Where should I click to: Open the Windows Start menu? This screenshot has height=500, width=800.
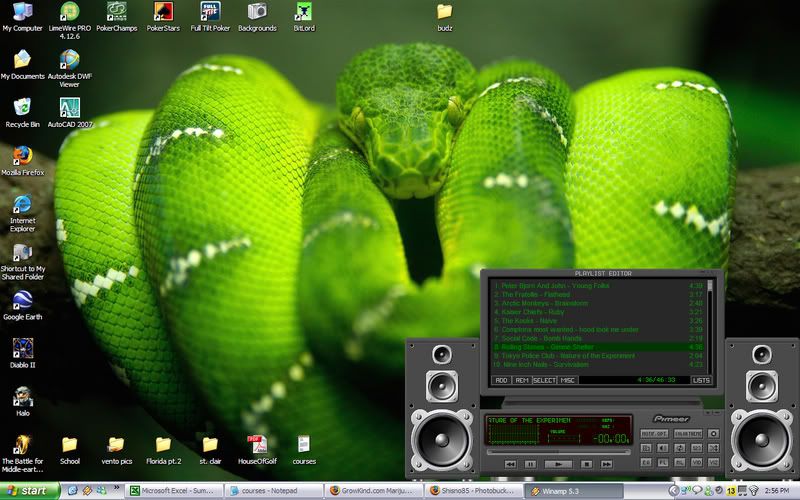[29, 491]
